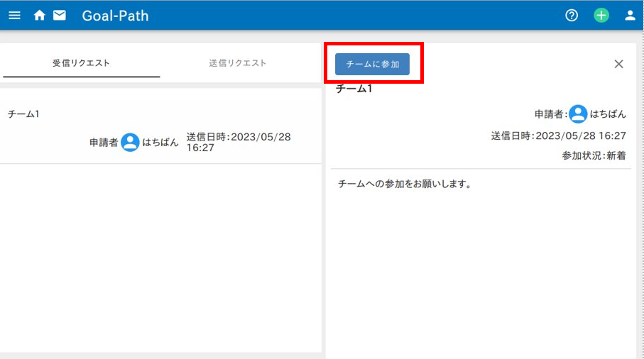644x359 pixels.
Task: Open the hamburger navigation menu
Action: (x=14, y=16)
